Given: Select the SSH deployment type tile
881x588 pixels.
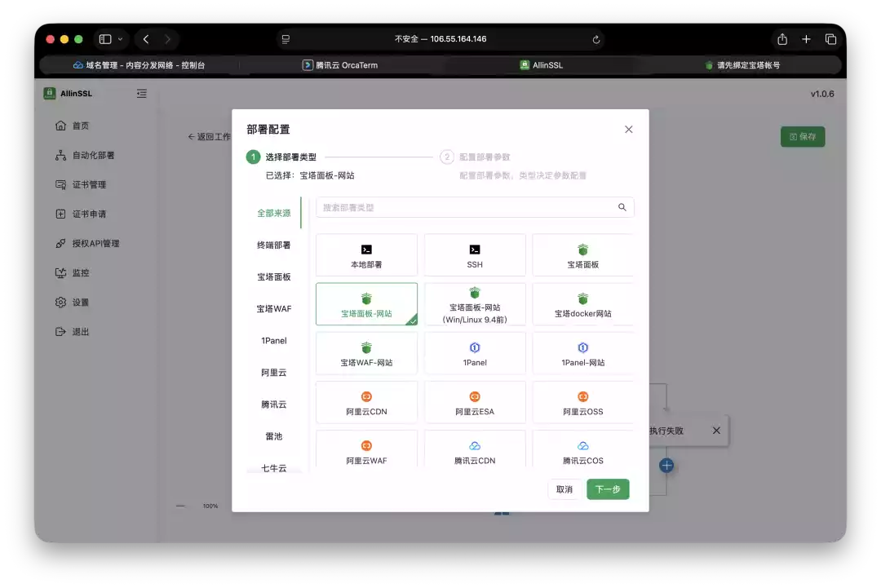Looking at the screenshot, I should click(474, 254).
